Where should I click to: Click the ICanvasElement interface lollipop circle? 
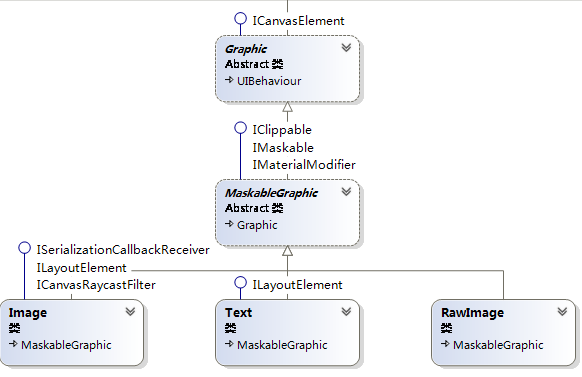(x=241, y=18)
